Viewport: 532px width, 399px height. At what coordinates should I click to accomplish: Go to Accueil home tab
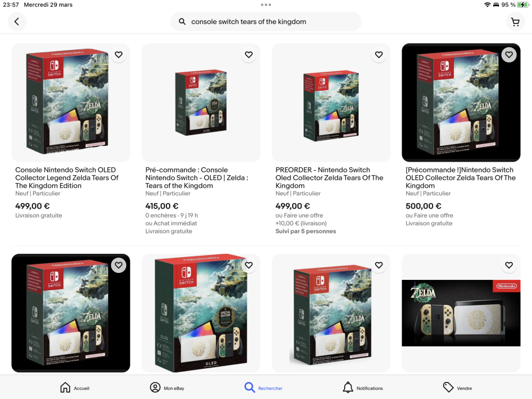(74, 387)
